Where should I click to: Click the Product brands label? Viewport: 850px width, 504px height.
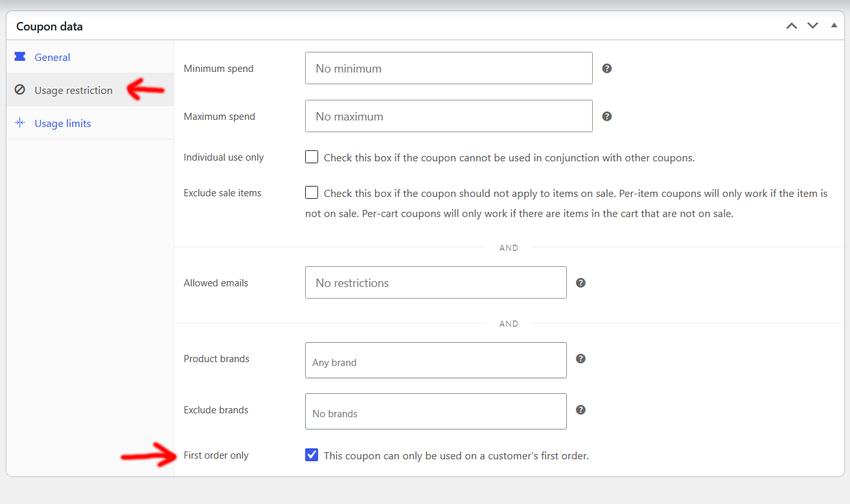(x=216, y=359)
